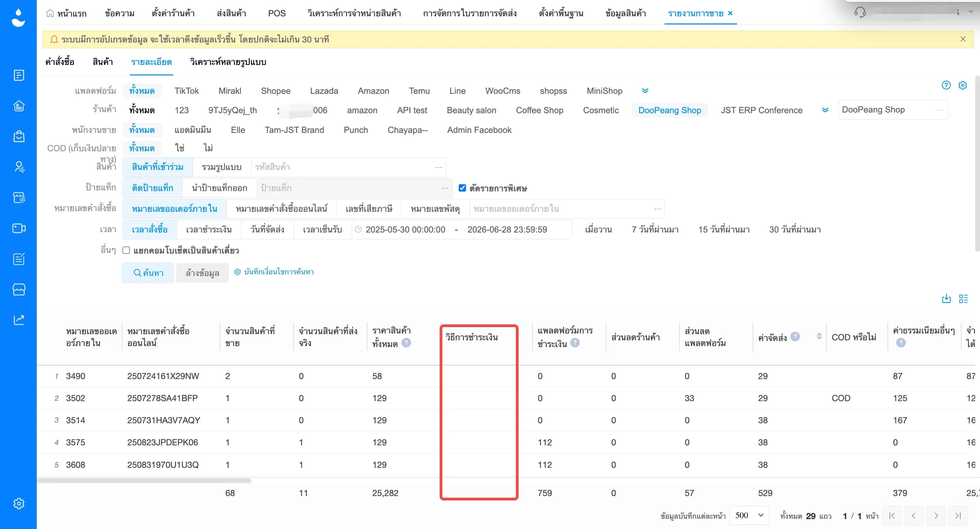Check the แยกคอมโบเซ็ตเป็นสินค้าเดี่ยว checkbox
Viewport: 980px width, 529px height.
point(126,250)
